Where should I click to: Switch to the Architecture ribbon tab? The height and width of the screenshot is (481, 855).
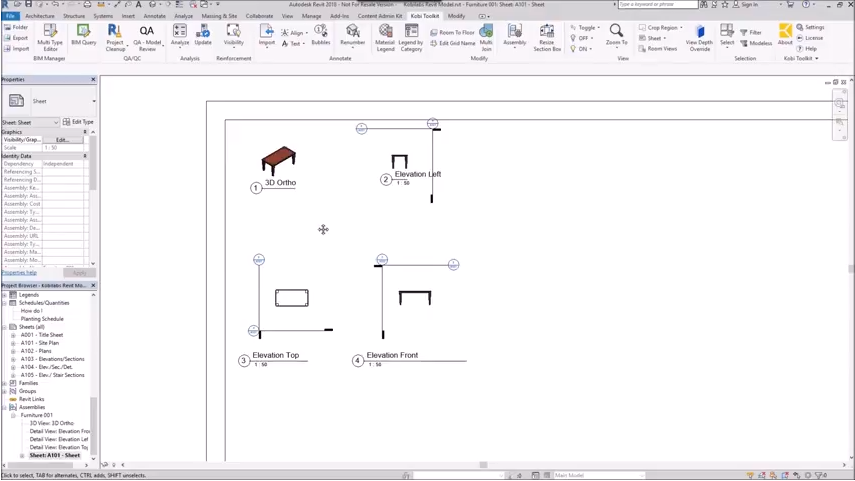click(x=40, y=16)
